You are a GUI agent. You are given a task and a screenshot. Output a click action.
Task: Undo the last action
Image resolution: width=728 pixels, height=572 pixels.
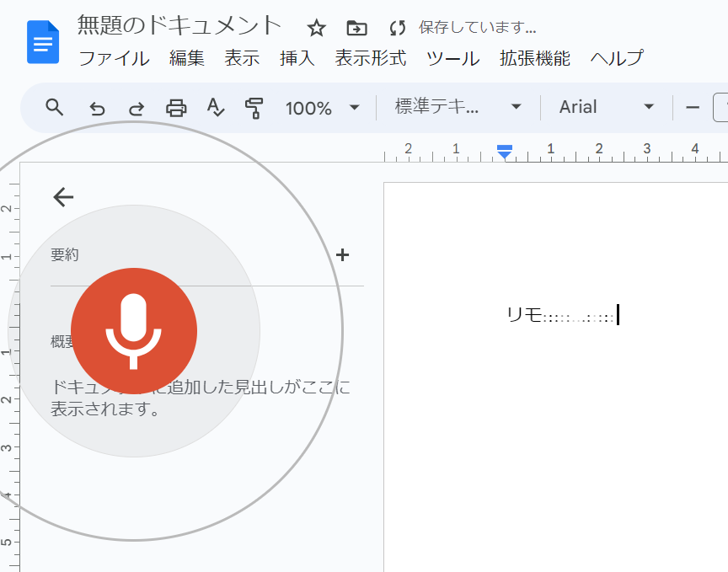pos(98,108)
